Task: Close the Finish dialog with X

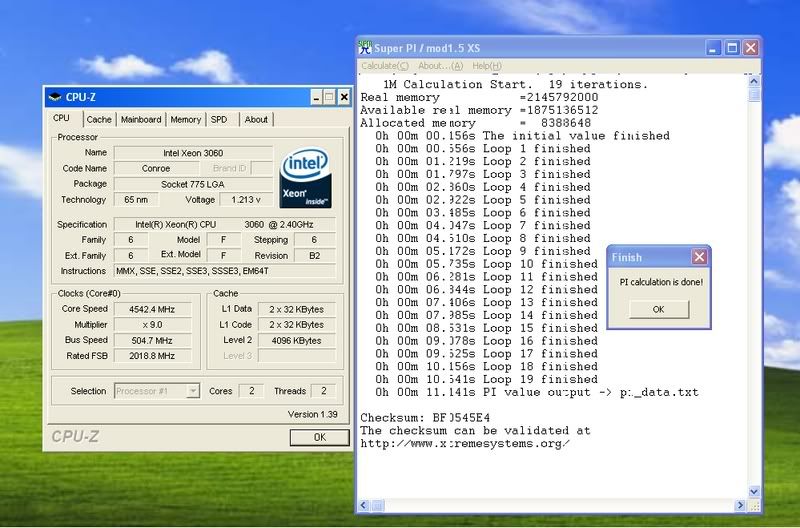Action: click(x=699, y=257)
